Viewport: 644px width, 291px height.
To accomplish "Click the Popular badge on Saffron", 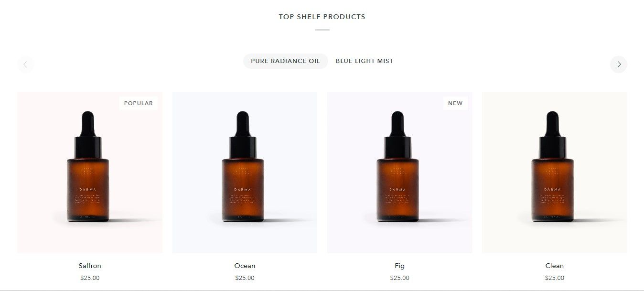I will tap(139, 103).
